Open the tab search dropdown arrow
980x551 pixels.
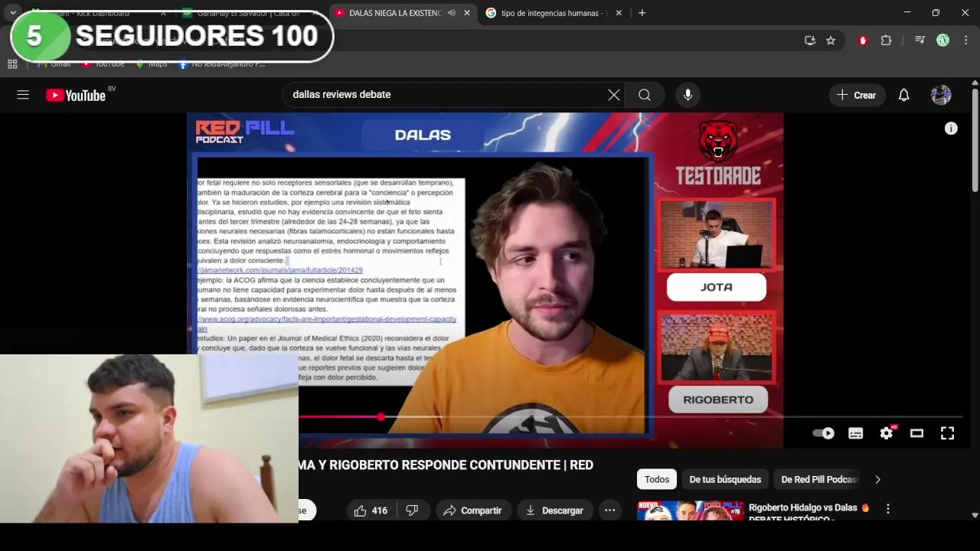pyautogui.click(x=13, y=13)
